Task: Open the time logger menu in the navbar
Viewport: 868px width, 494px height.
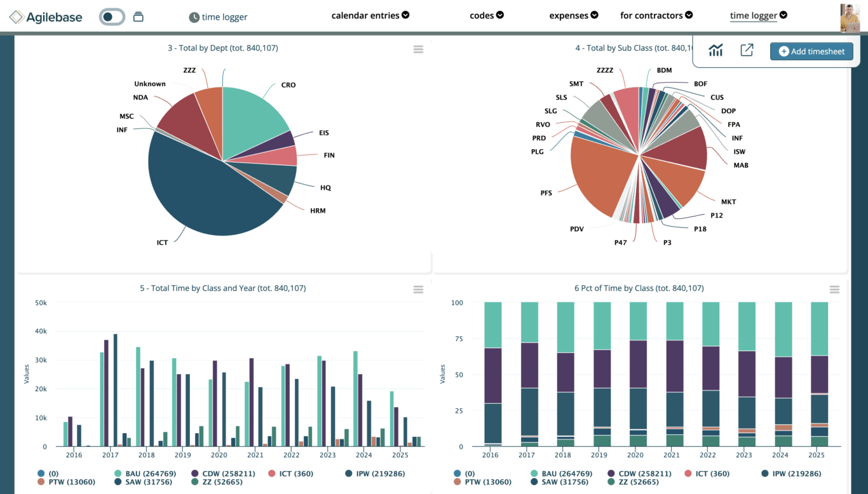Action: tap(759, 14)
